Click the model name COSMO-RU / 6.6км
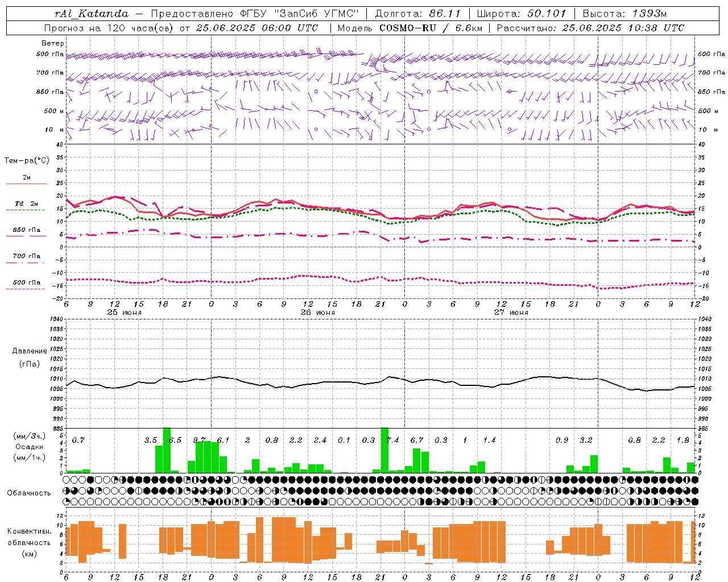This screenshot has width=728, height=582. [x=431, y=28]
